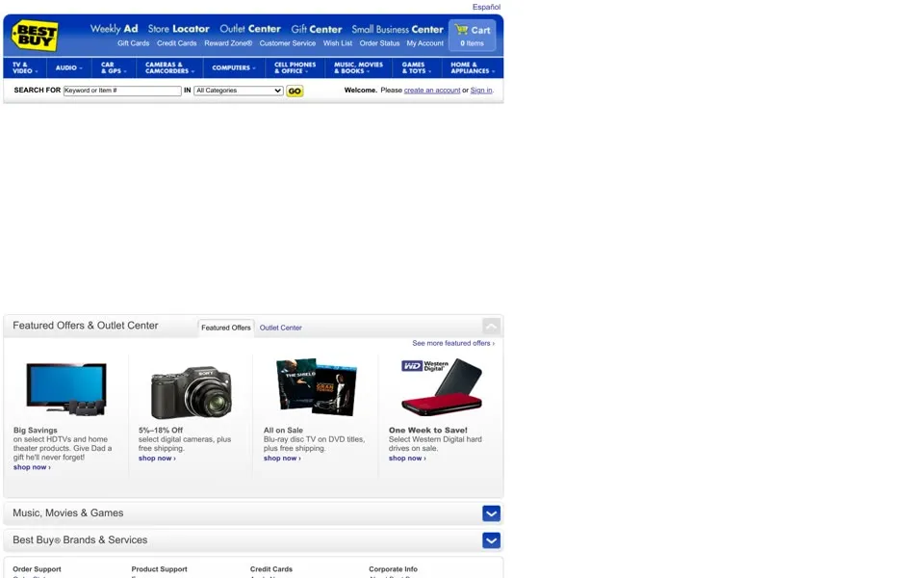924x578 pixels.
Task: Open TV & Video menu
Action: pyautogui.click(x=25, y=67)
